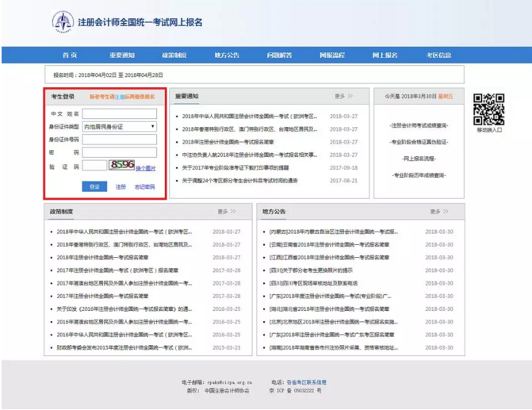Image resolution: width=532 pixels, height=410 pixels.
Task: Click the 注册 link beside login button
Action: tap(121, 187)
